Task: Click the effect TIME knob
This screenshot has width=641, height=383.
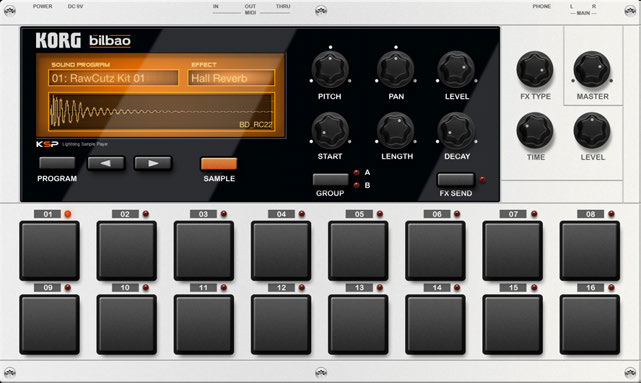Action: [535, 131]
